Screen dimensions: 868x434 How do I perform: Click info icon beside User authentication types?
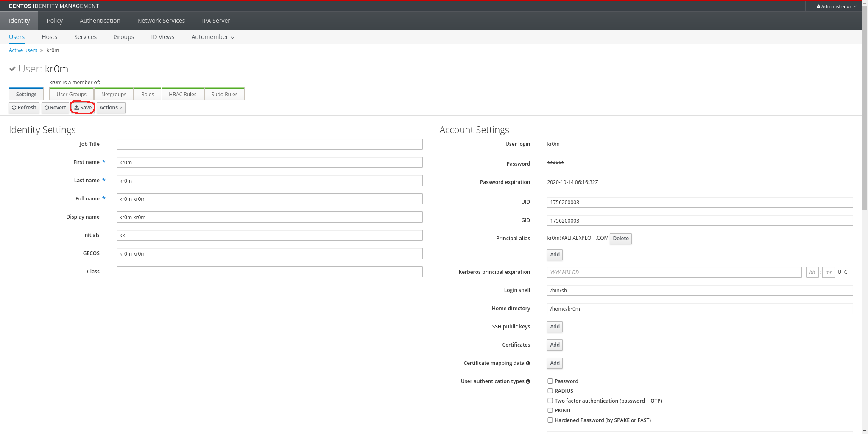click(528, 381)
